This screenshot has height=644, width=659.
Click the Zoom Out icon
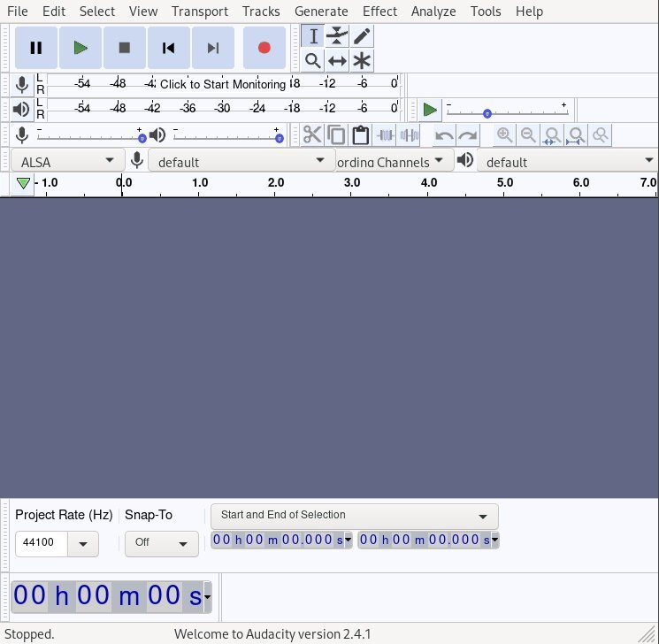point(528,135)
